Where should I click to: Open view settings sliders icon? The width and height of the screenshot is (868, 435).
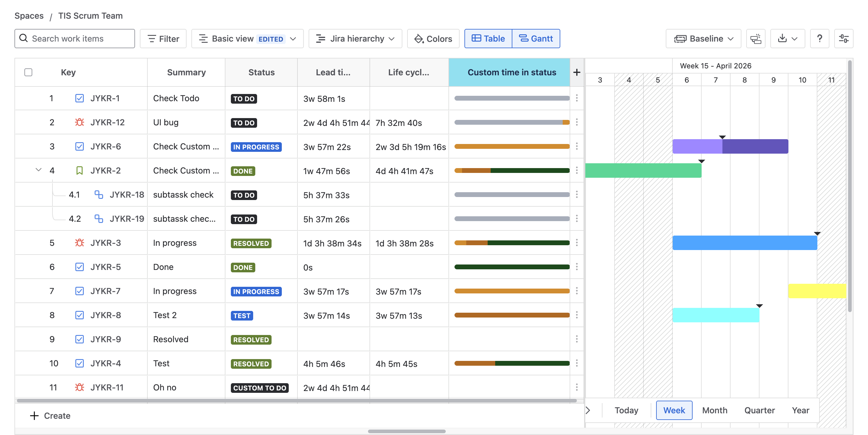point(843,38)
